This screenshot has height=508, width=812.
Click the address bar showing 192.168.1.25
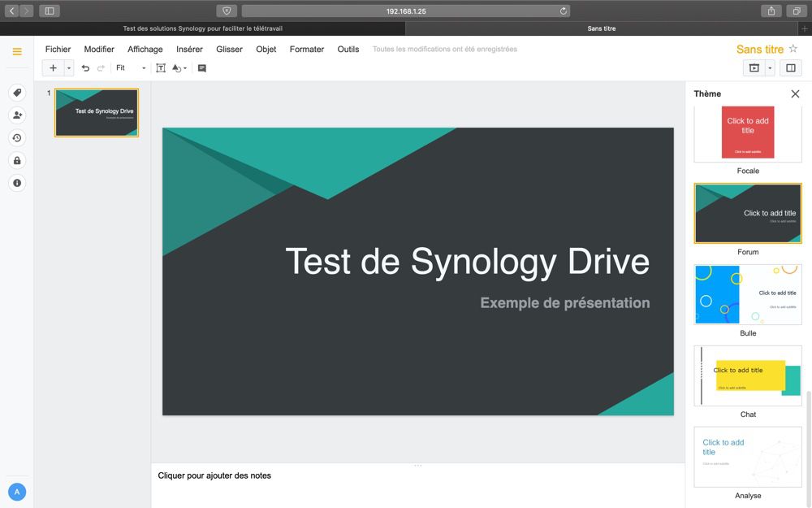pos(405,11)
